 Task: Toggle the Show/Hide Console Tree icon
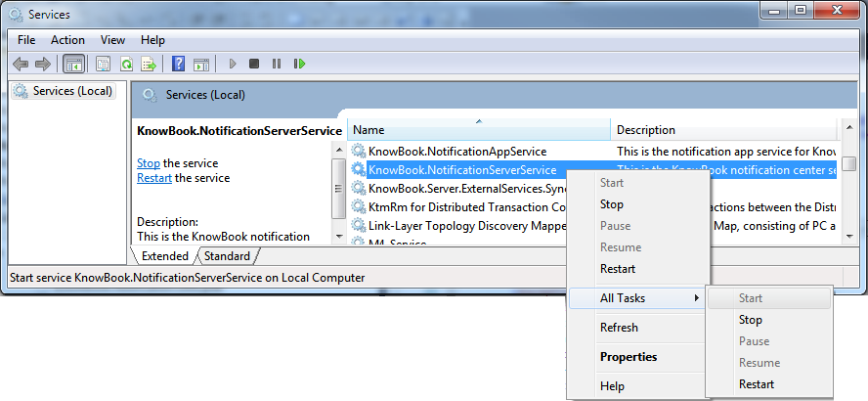coord(73,65)
